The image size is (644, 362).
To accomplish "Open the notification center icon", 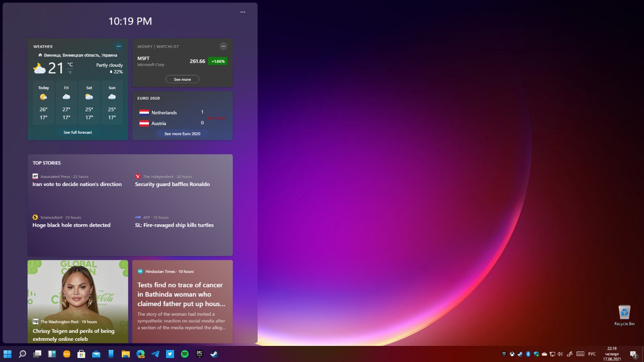I will pyautogui.click(x=634, y=354).
